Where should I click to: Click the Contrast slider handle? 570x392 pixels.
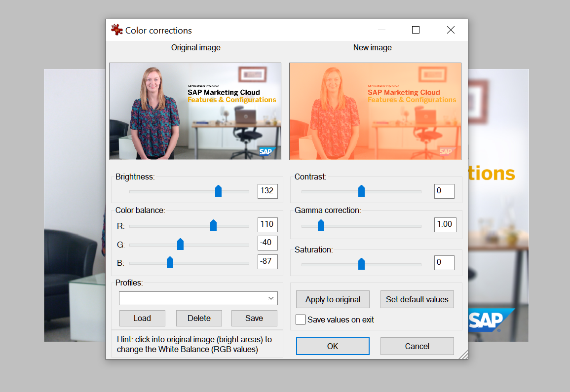click(x=361, y=191)
